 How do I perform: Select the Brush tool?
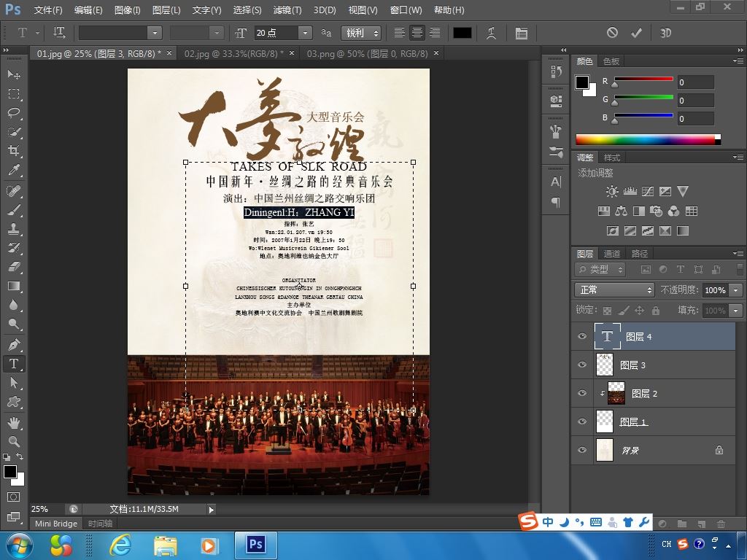tap(14, 210)
